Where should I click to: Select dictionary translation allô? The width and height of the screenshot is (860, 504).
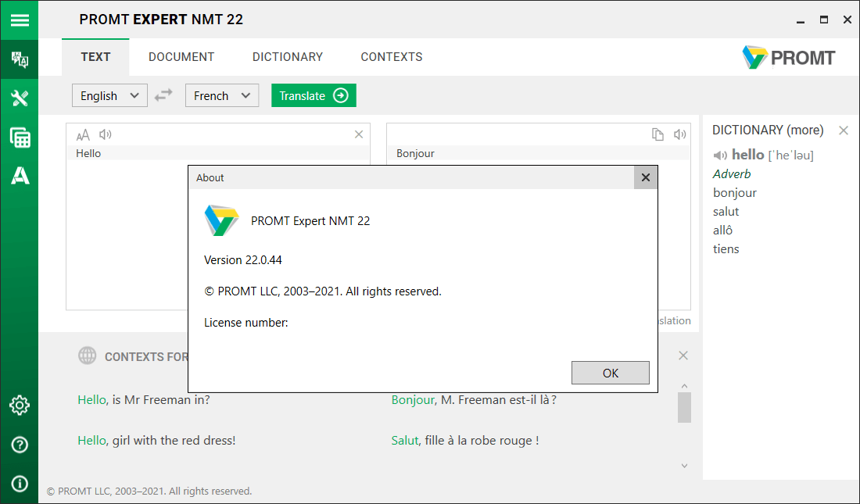coord(723,231)
